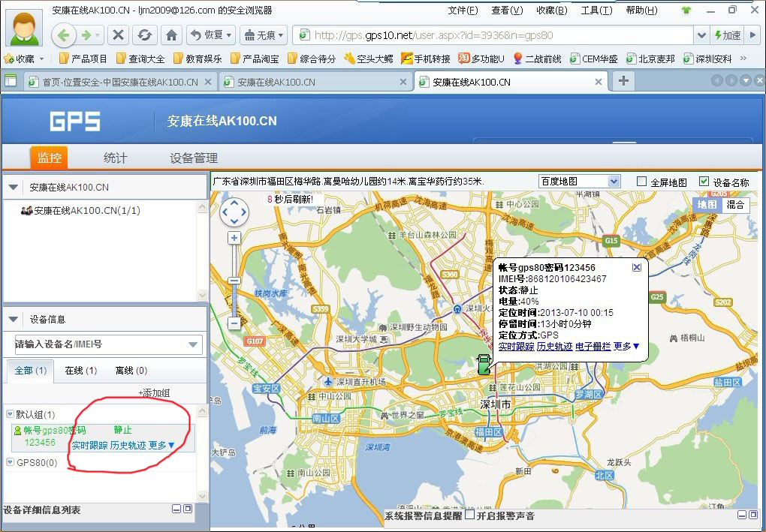Select the 监控 monitoring tab
766x532 pixels.
50,158
